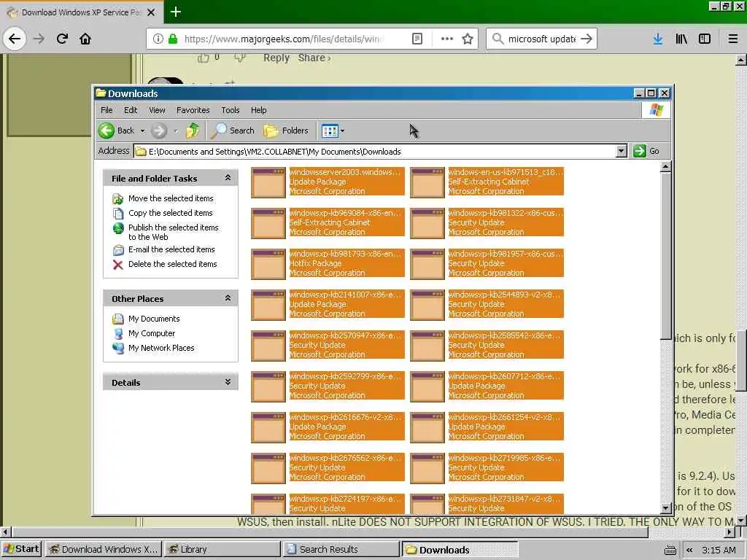Open the View menu
The width and height of the screenshot is (747, 560).
click(x=158, y=110)
